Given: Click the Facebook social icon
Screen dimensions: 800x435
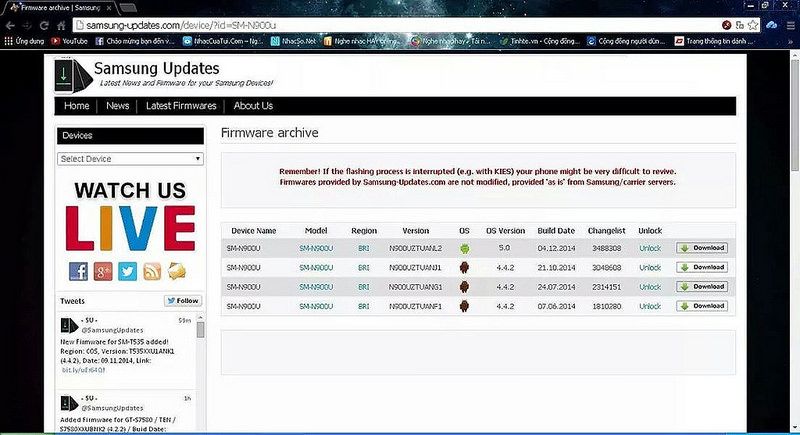Looking at the screenshot, I should pos(78,271).
